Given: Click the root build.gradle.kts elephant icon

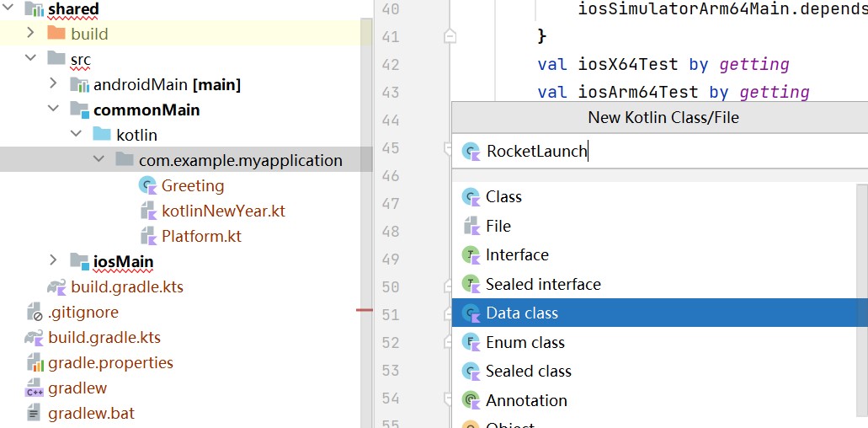Looking at the screenshot, I should coord(35,337).
